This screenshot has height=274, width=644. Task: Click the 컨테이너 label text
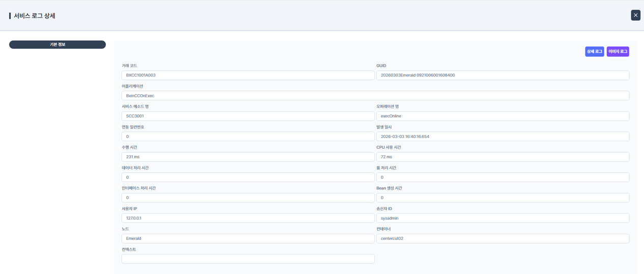[x=384, y=229]
